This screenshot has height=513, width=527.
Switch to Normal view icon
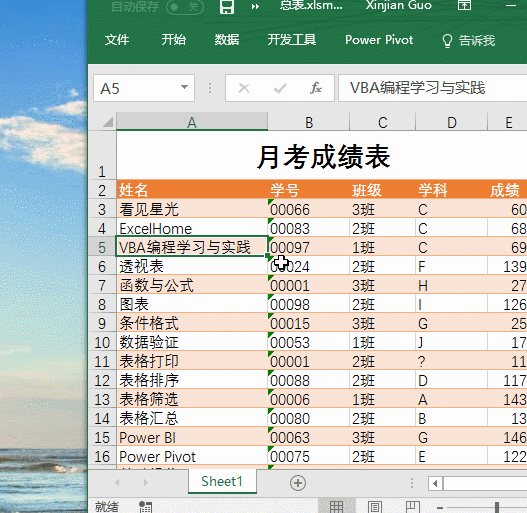pyautogui.click(x=336, y=507)
